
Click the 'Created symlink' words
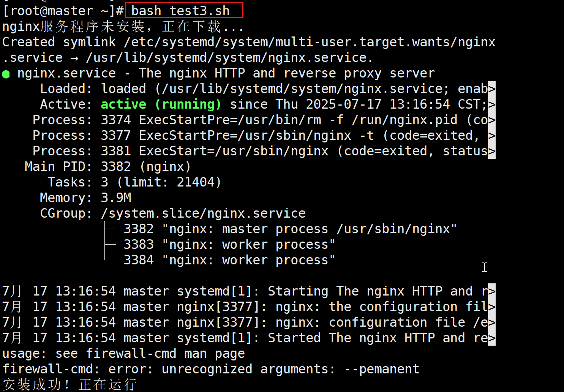pyautogui.click(x=59, y=42)
